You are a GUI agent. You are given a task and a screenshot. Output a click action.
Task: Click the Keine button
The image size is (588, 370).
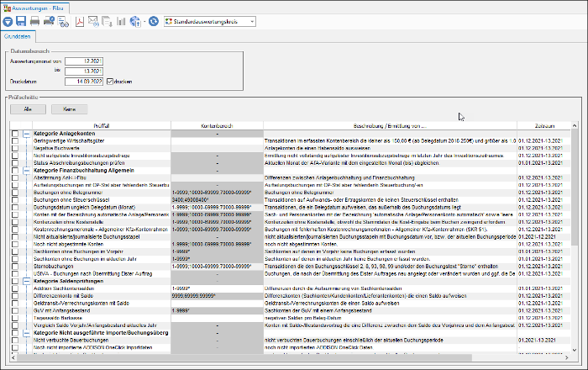pyautogui.click(x=70, y=109)
